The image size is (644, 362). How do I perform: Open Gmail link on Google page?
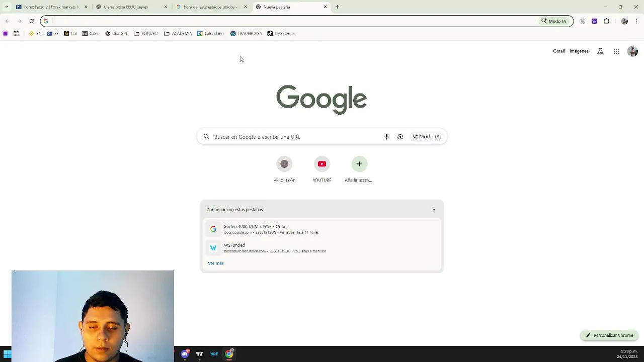click(x=559, y=51)
